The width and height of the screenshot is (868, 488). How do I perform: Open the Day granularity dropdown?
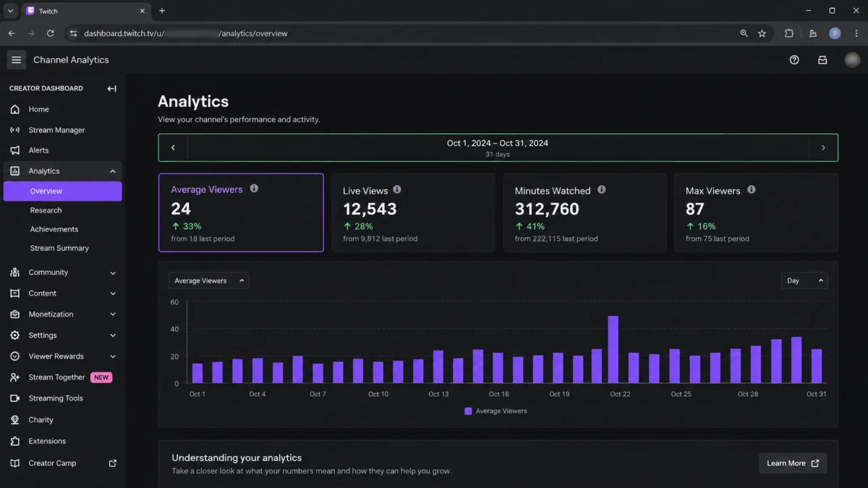coord(804,281)
